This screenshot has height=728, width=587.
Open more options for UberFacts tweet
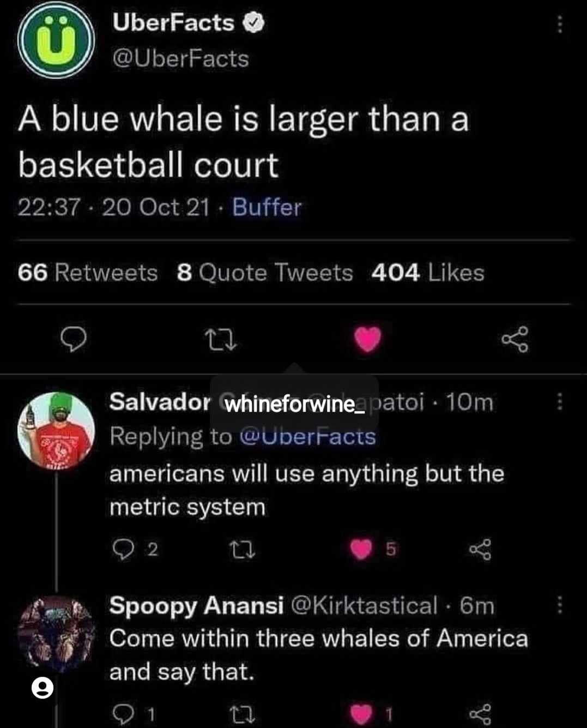click(559, 24)
